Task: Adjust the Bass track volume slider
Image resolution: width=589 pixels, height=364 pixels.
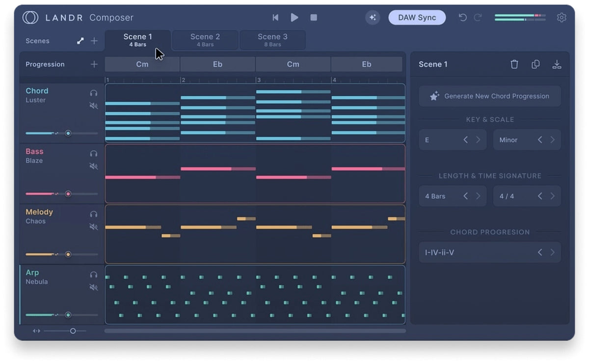Action: [62, 194]
